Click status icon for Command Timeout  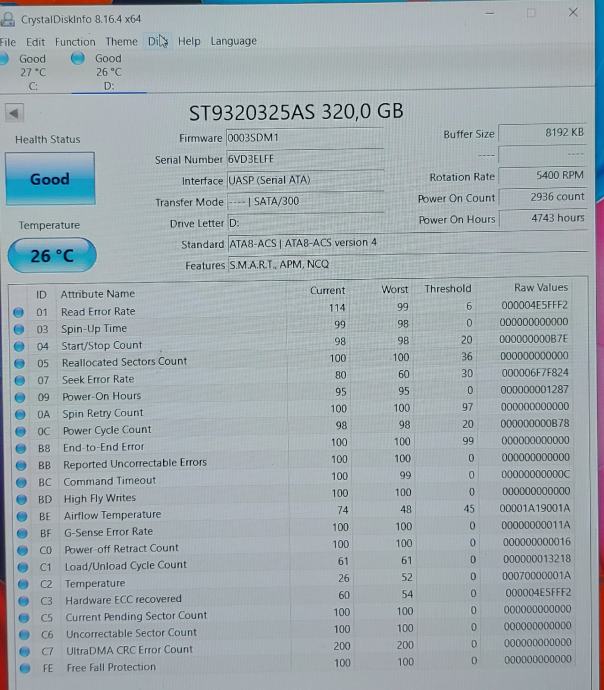tap(21, 482)
